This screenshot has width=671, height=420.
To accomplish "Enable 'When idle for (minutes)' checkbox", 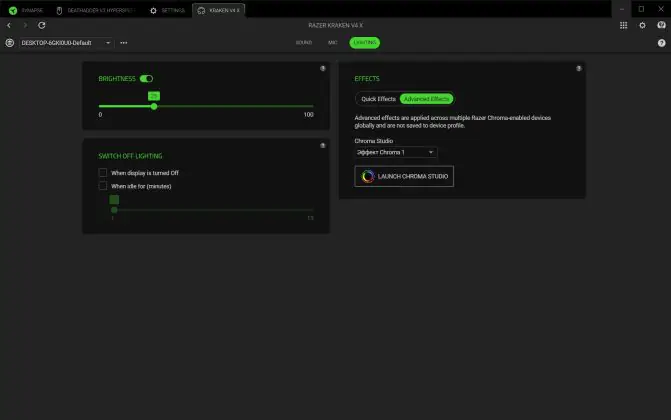I will point(103,186).
